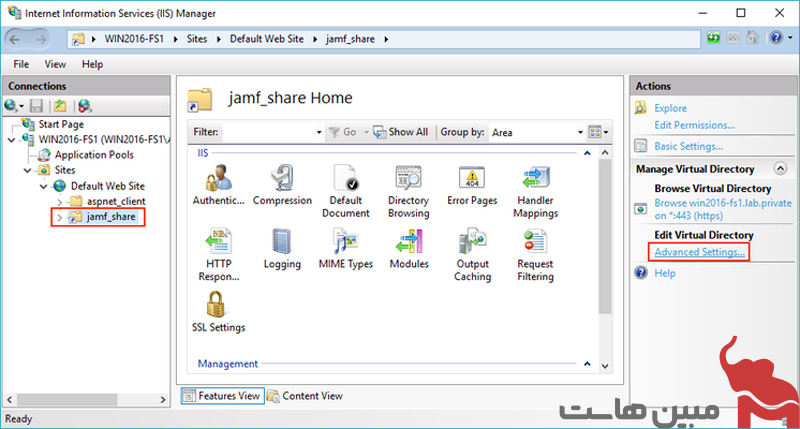Image resolution: width=800 pixels, height=429 pixels.
Task: Switch to Features View tab
Action: click(222, 396)
